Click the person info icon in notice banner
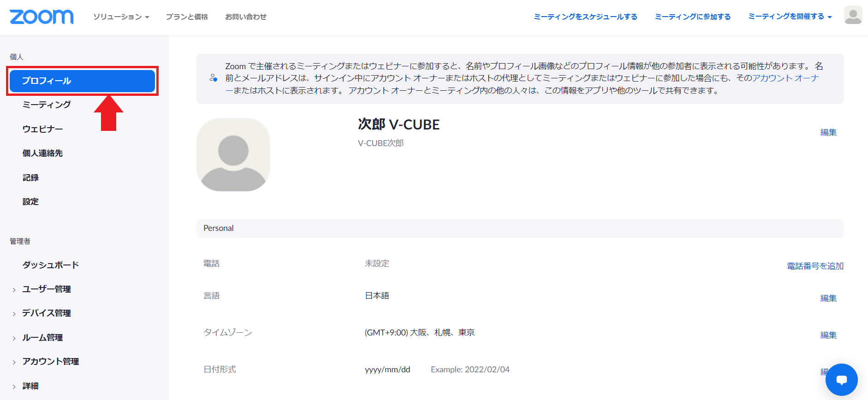Viewport: 868px width, 400px height. (213, 78)
